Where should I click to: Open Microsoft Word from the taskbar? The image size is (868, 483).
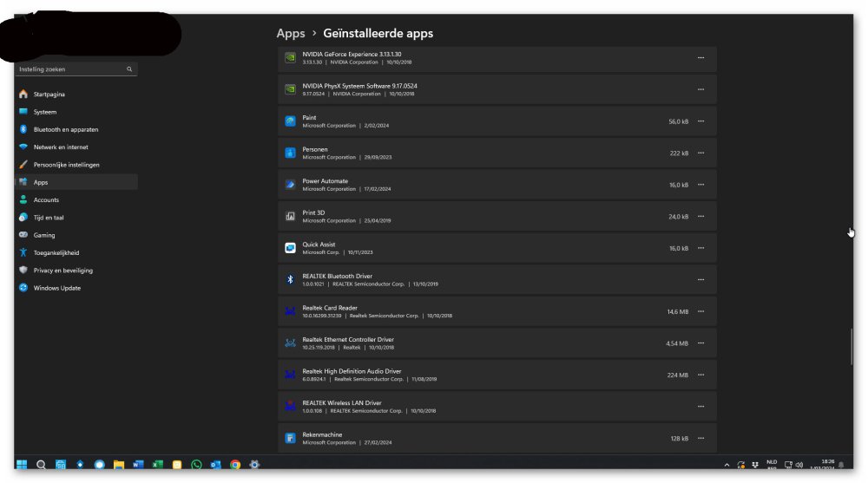[138, 465]
